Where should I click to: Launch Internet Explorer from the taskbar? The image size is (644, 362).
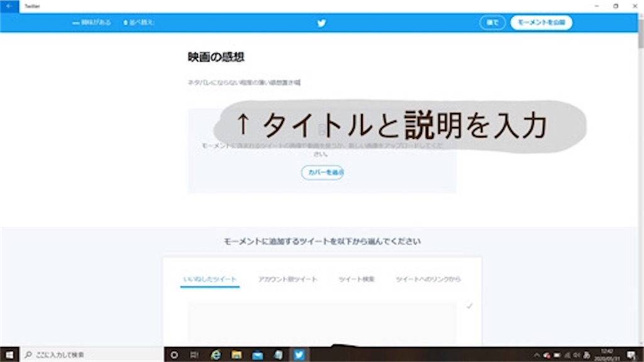(x=216, y=354)
